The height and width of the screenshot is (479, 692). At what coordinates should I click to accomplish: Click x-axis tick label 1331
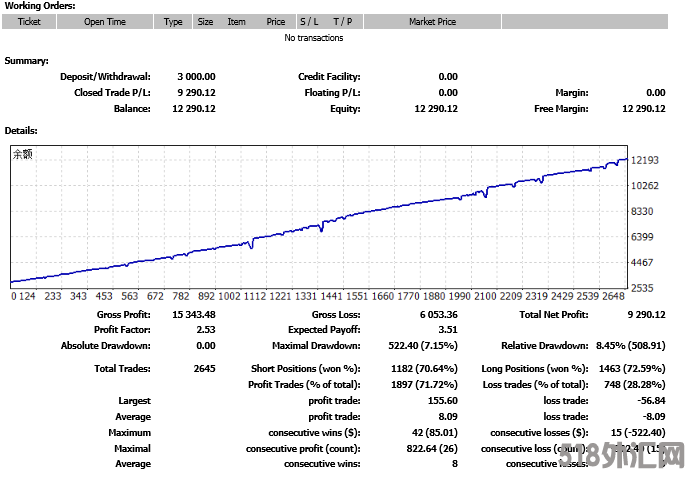pos(305,296)
